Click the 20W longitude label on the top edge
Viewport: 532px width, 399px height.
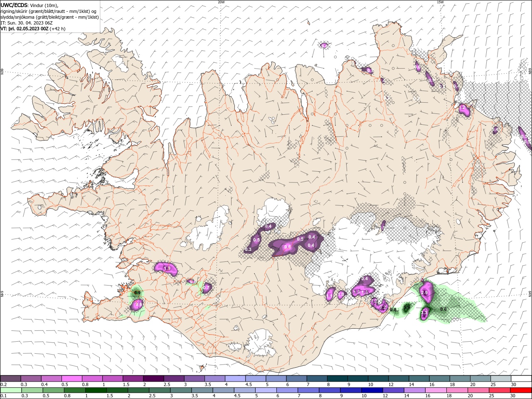pyautogui.click(x=221, y=2)
